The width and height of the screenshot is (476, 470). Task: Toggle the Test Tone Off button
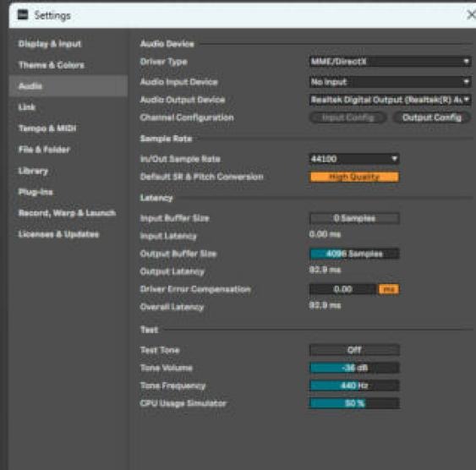click(x=354, y=350)
